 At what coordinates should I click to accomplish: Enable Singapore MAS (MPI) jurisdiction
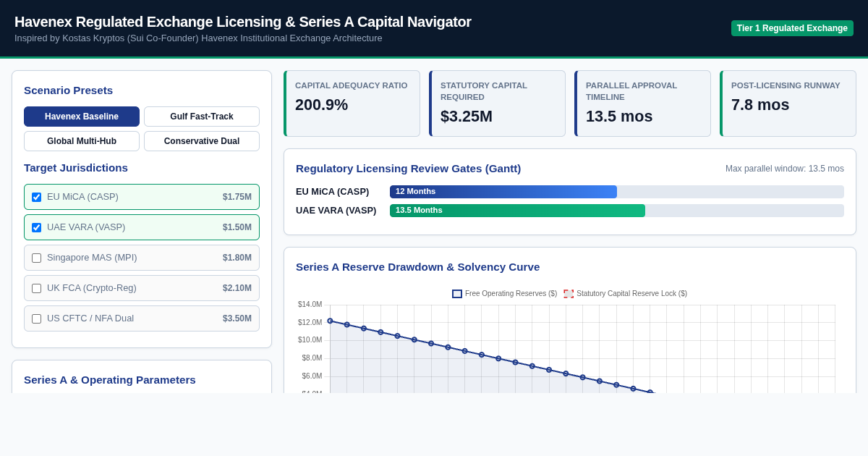[36, 258]
